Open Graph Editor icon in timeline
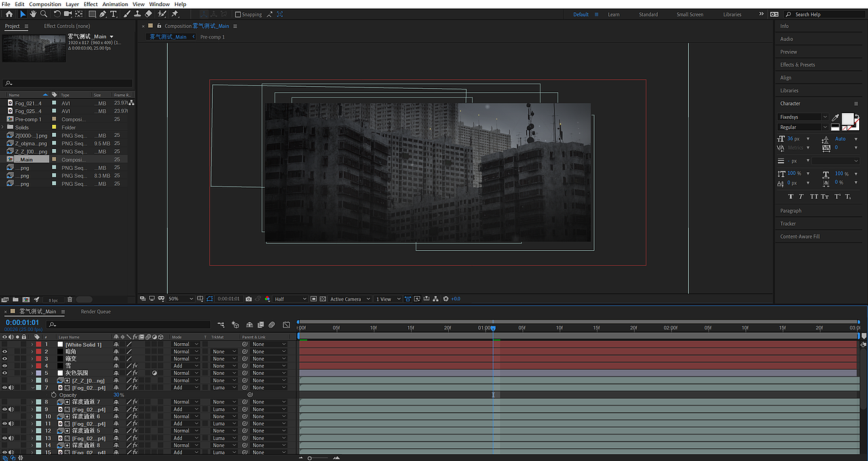The image size is (868, 461). 286,325
